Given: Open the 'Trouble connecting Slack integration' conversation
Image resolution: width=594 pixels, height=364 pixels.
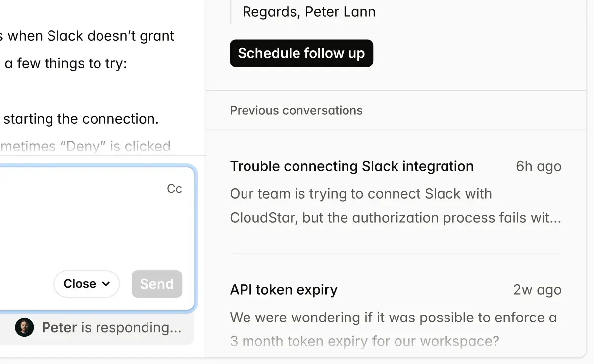Looking at the screenshot, I should (x=351, y=166).
